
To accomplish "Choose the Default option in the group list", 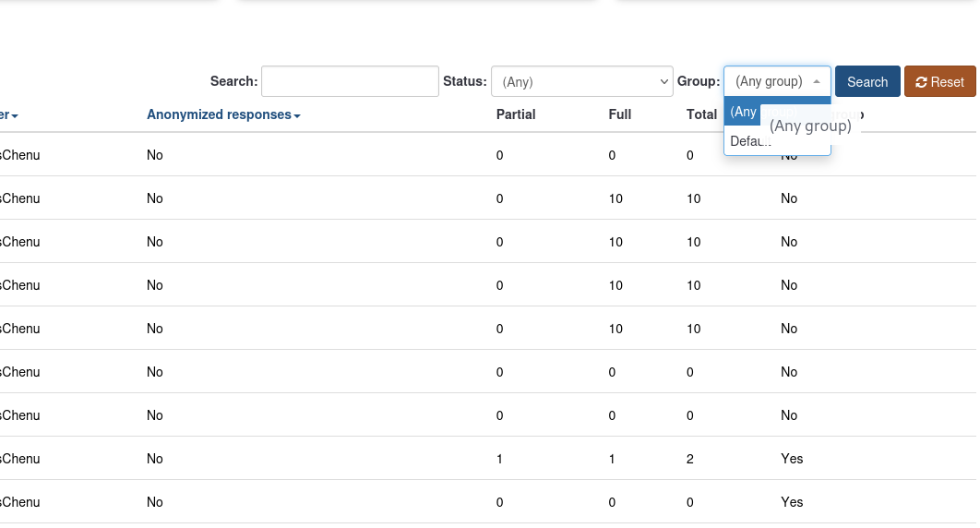I will tap(749, 141).
